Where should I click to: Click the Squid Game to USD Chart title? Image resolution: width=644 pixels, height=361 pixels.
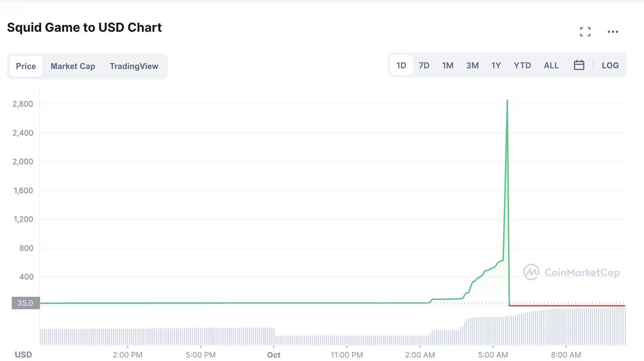coord(84,27)
